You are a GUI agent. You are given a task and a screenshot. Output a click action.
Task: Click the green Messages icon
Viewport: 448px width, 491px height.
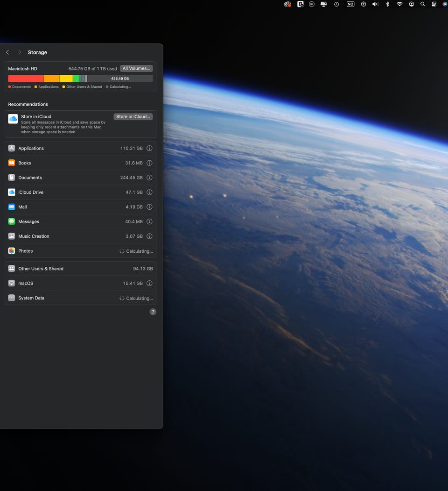pyautogui.click(x=12, y=222)
